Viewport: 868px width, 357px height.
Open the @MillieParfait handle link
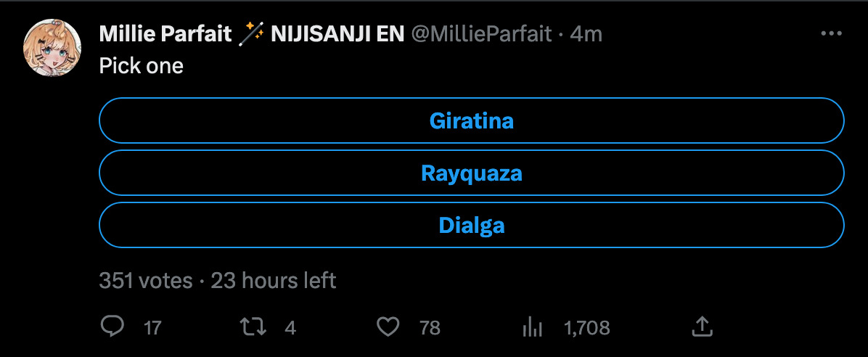pos(480,34)
